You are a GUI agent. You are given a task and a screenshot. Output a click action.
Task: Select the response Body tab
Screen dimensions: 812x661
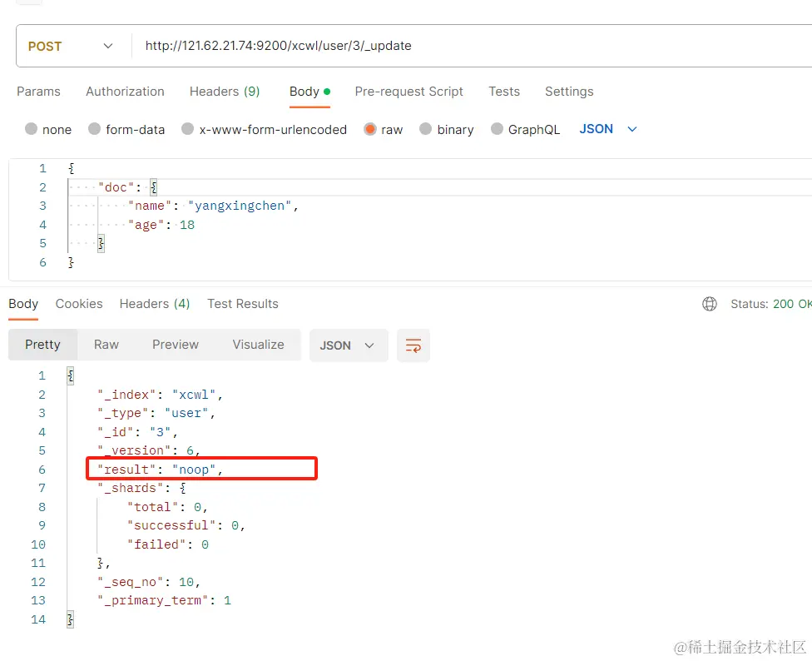click(x=23, y=304)
